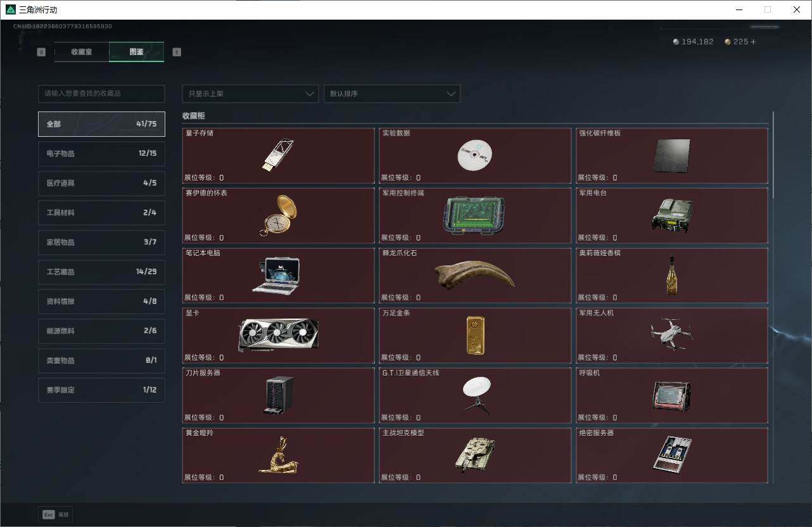Filter by 电子物品 category
The width and height of the screenshot is (812, 527).
coord(101,153)
